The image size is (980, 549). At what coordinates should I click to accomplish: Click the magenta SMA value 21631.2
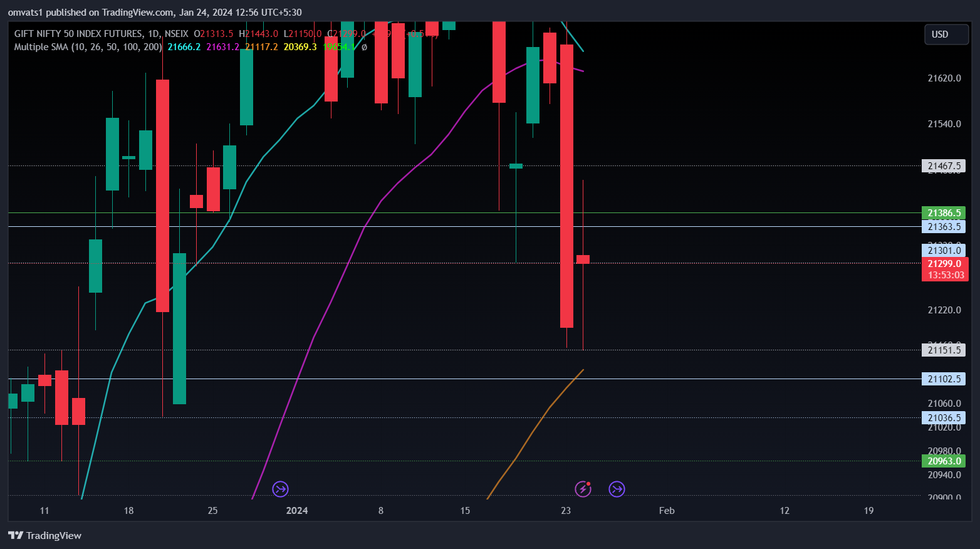pyautogui.click(x=223, y=47)
